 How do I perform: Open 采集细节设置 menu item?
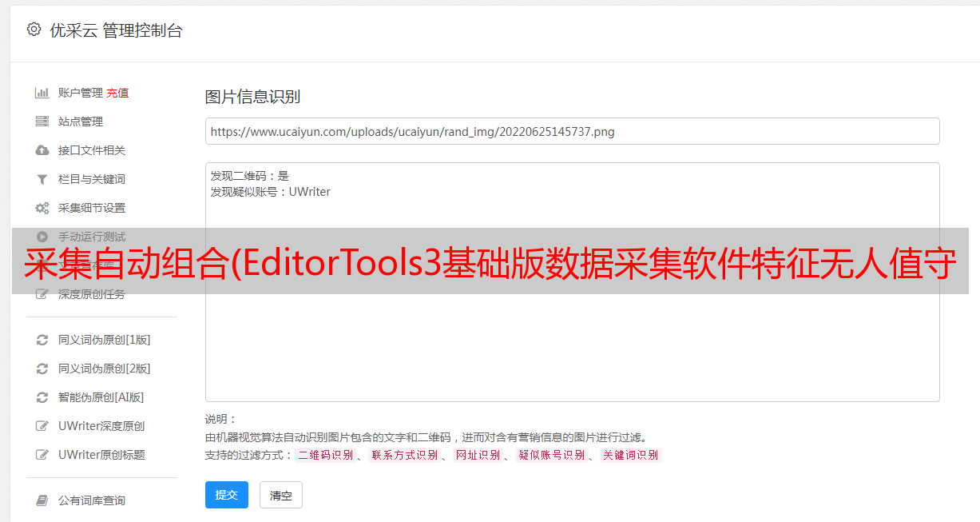coord(92,208)
